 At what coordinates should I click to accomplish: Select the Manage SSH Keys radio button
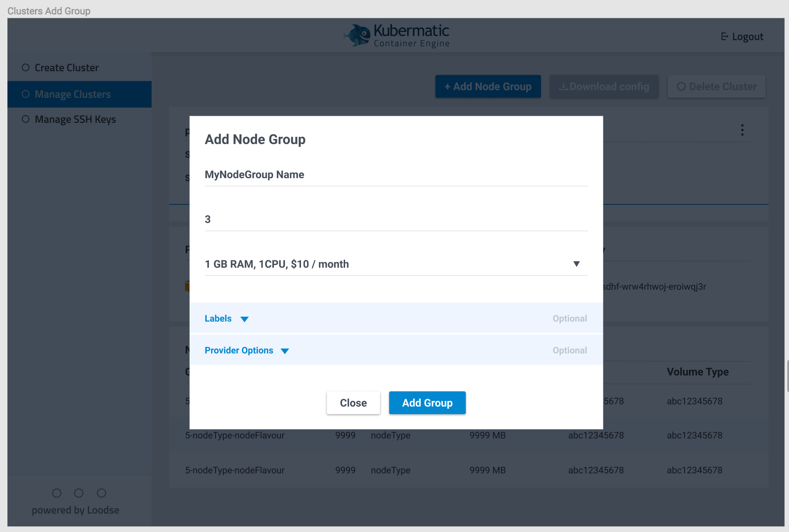[25, 119]
